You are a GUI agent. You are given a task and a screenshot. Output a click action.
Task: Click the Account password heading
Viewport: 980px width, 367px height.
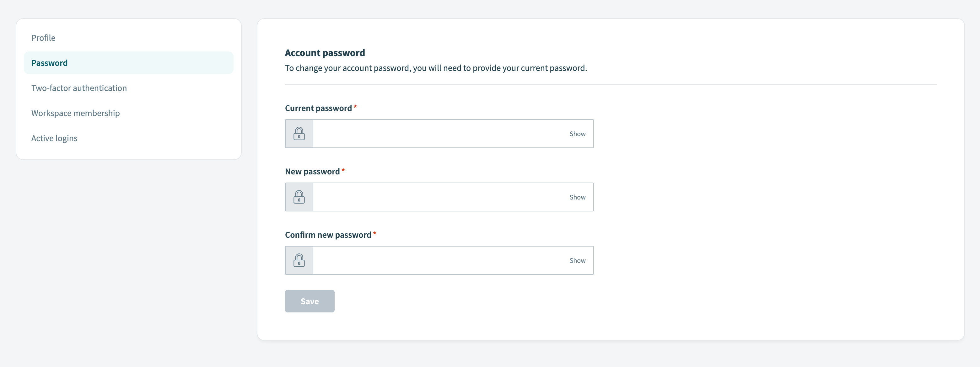325,52
